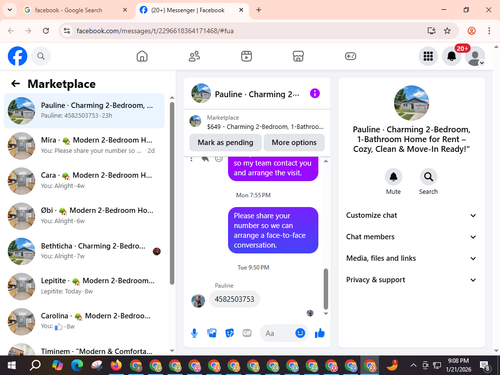The height and width of the screenshot is (375, 500).
Task: Open the Facebook home logo
Action: tap(17, 56)
